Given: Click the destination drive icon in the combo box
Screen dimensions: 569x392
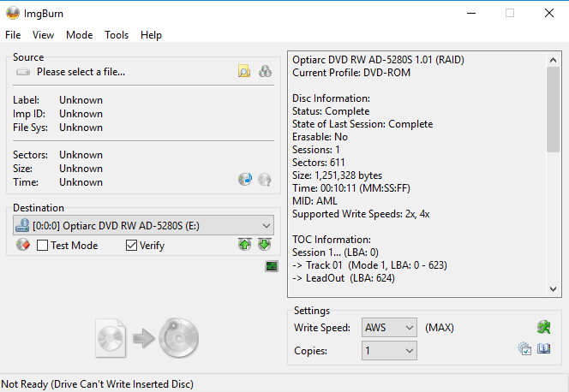Looking at the screenshot, I should 22,225.
